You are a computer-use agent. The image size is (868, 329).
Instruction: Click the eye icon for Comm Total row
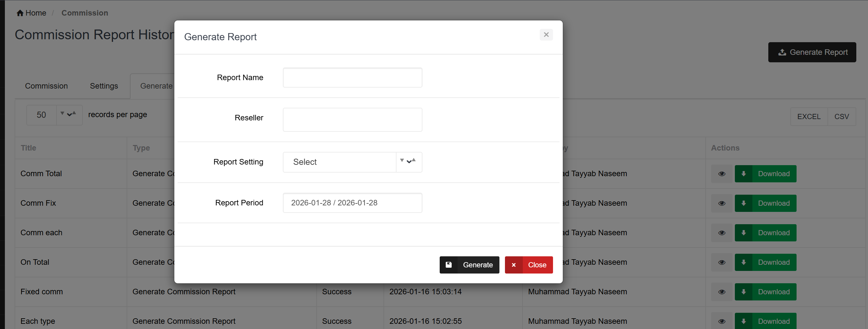click(x=722, y=174)
